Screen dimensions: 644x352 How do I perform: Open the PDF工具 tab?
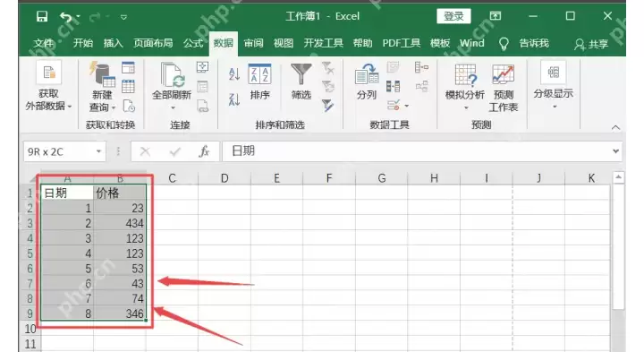tap(402, 43)
